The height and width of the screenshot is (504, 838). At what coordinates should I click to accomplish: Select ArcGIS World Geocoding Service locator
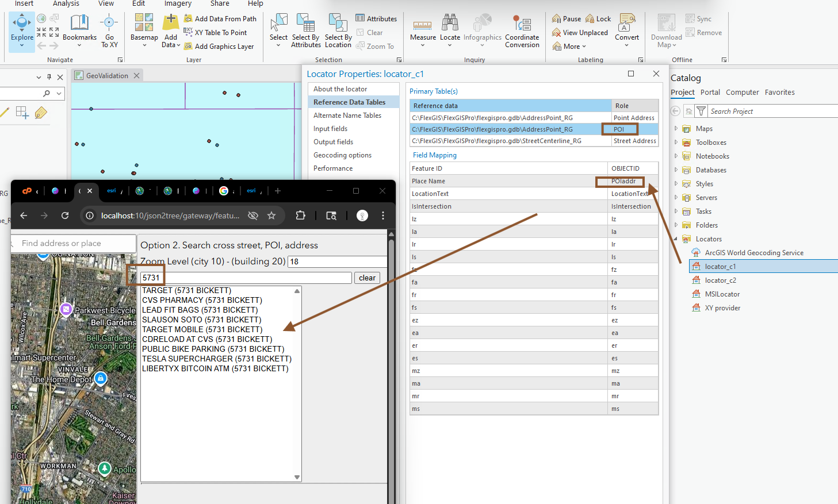[754, 253]
